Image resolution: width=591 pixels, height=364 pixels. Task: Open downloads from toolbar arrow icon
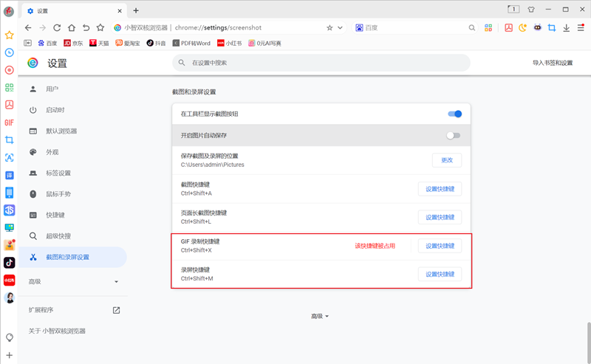pyautogui.click(x=566, y=27)
